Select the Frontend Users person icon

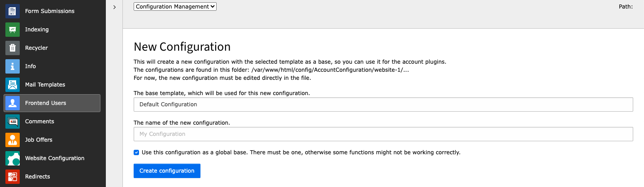pyautogui.click(x=13, y=103)
